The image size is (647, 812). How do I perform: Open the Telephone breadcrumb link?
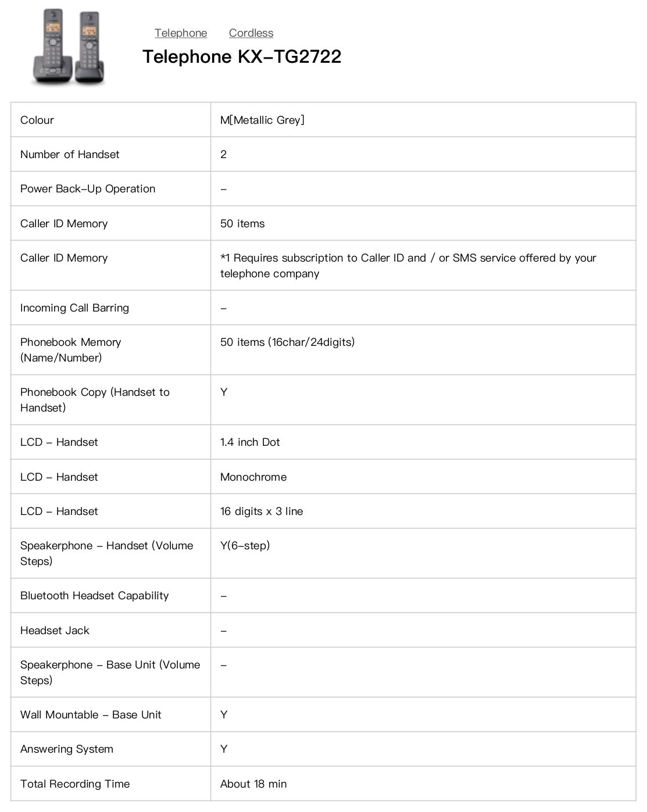tap(181, 33)
